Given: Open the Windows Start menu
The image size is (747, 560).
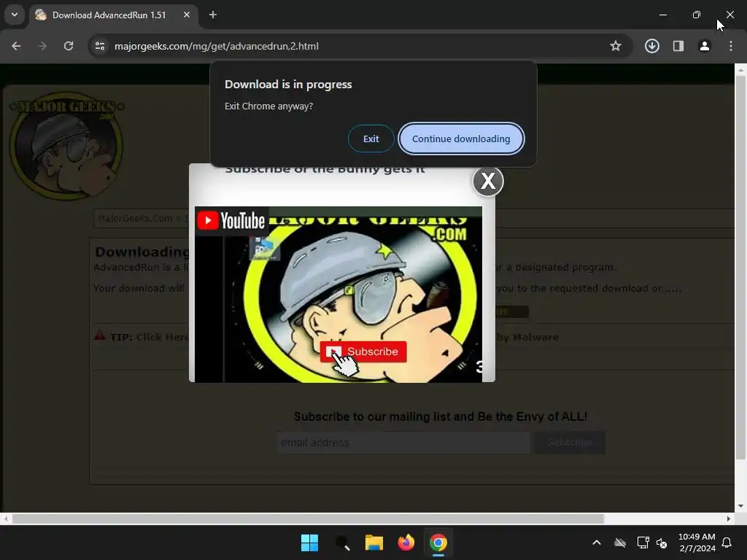Looking at the screenshot, I should point(309,542).
